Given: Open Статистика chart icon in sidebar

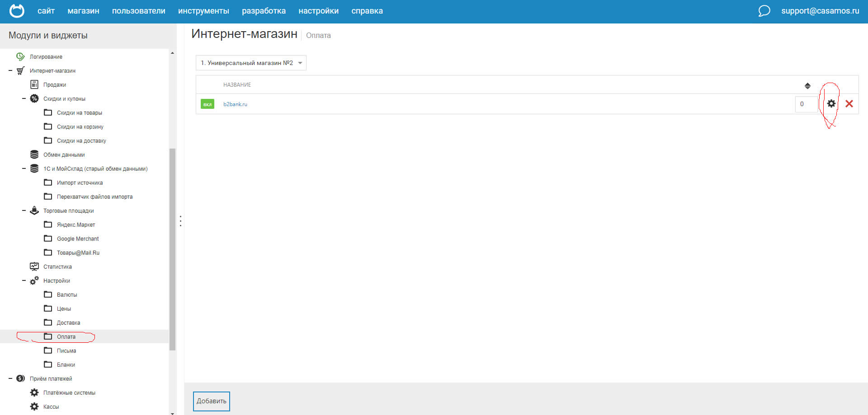Looking at the screenshot, I should point(34,266).
